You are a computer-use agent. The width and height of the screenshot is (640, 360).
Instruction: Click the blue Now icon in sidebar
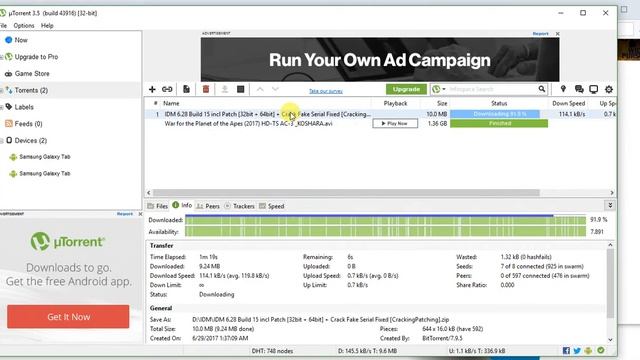pyautogui.click(x=9, y=40)
